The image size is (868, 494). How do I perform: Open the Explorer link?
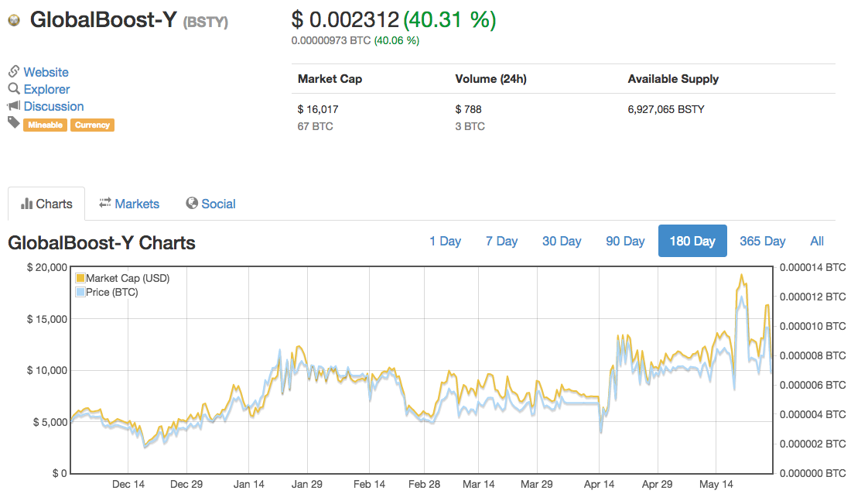(x=46, y=89)
